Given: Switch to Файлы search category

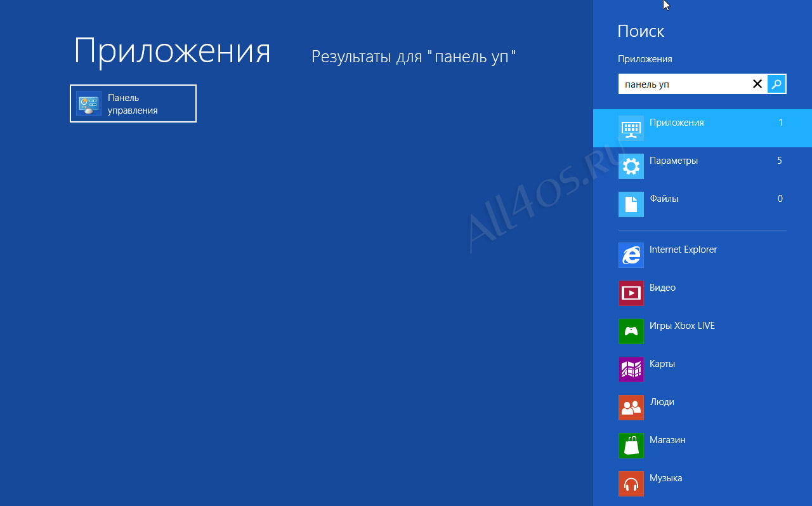Looking at the screenshot, I should point(702,204).
